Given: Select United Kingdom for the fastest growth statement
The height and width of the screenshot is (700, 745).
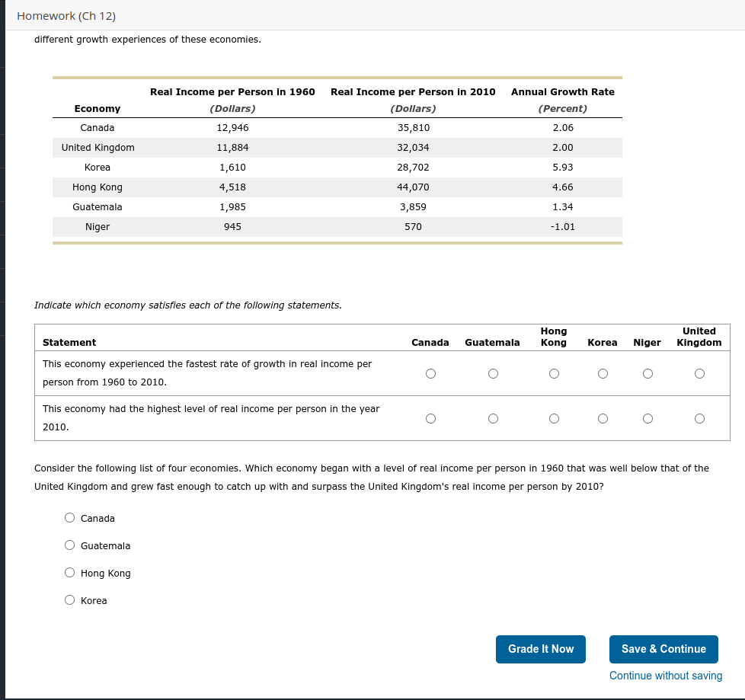Looking at the screenshot, I should tap(699, 373).
